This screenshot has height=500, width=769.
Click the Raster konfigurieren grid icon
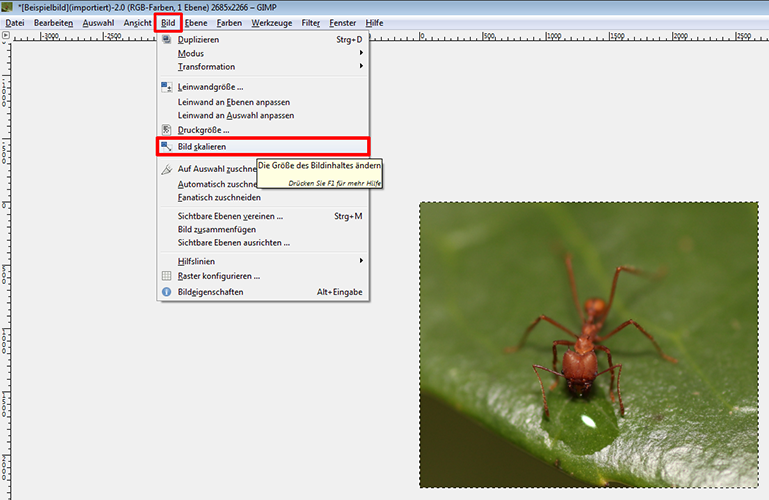coord(167,276)
